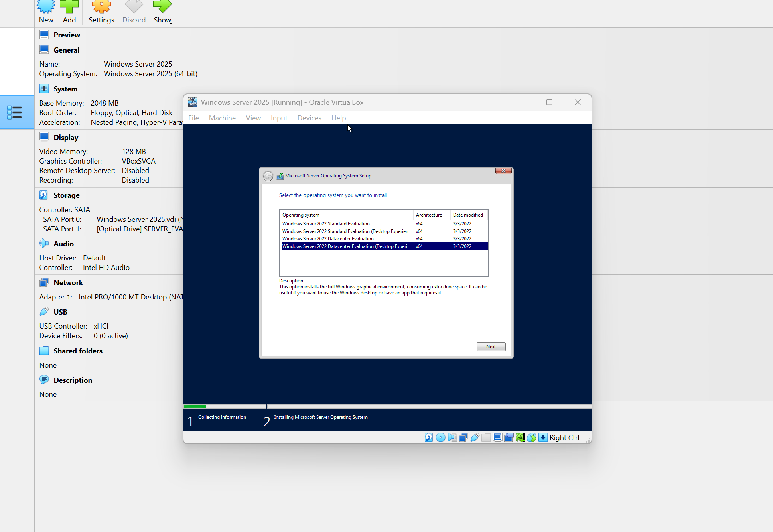Click VirtualBox window title bar icon
Image resolution: width=773 pixels, height=532 pixels.
pos(193,102)
